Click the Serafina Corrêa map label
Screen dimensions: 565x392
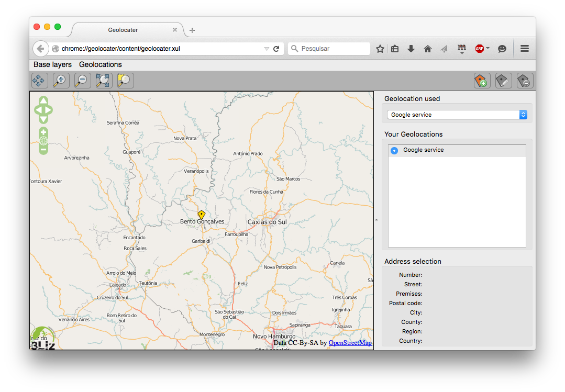[123, 123]
